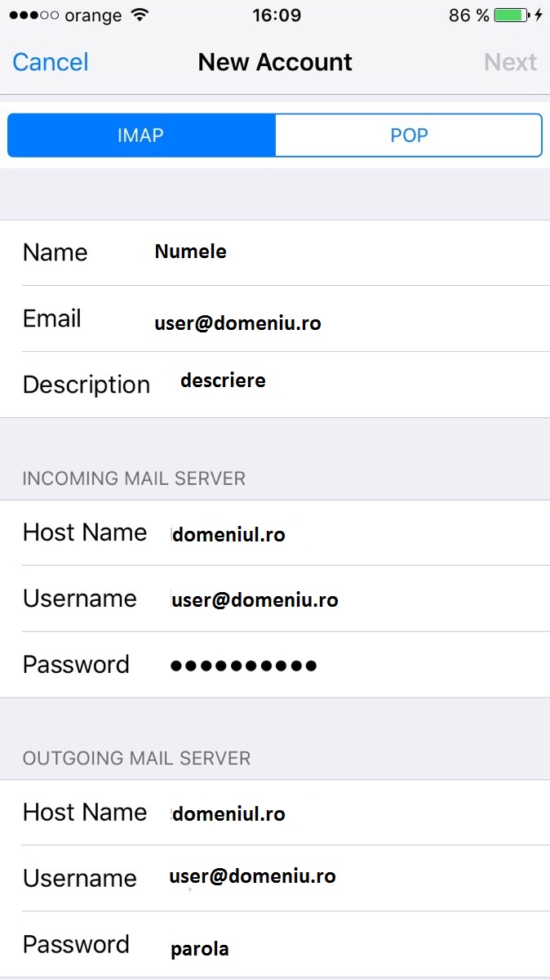Tap the battery indicator icon
This screenshot has height=980, width=550.
[512, 16]
